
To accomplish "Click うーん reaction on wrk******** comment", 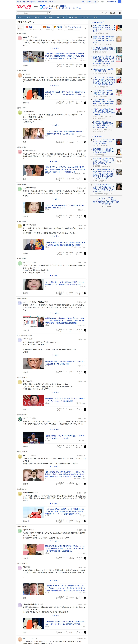I will point(79,216).
